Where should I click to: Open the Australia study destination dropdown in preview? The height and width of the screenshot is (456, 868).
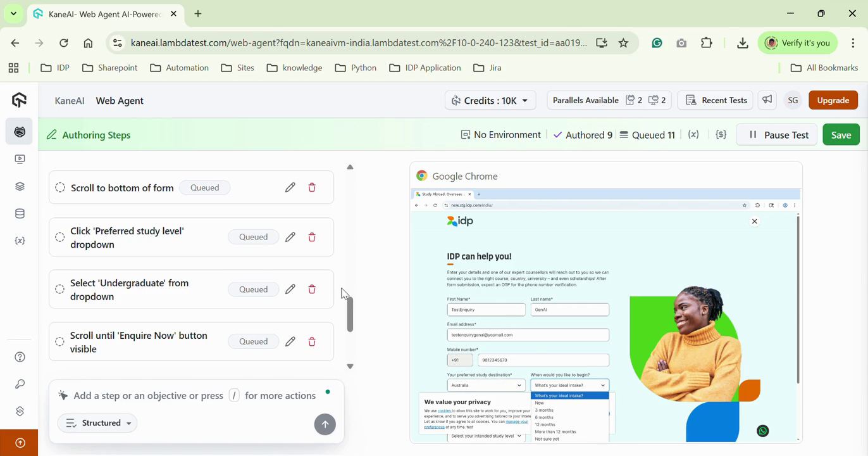click(x=487, y=385)
